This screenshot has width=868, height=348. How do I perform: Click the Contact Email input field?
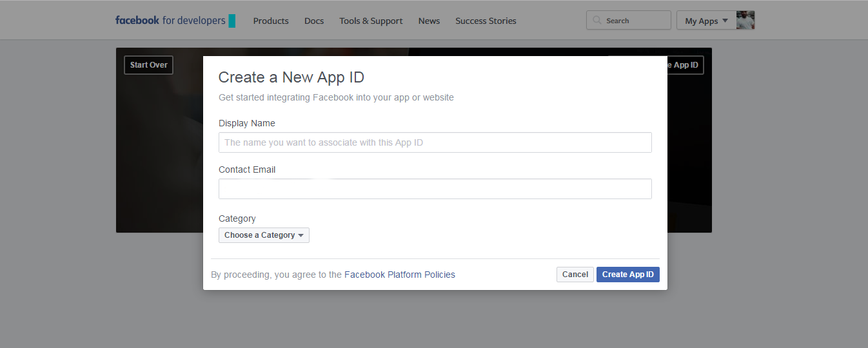[435, 189]
